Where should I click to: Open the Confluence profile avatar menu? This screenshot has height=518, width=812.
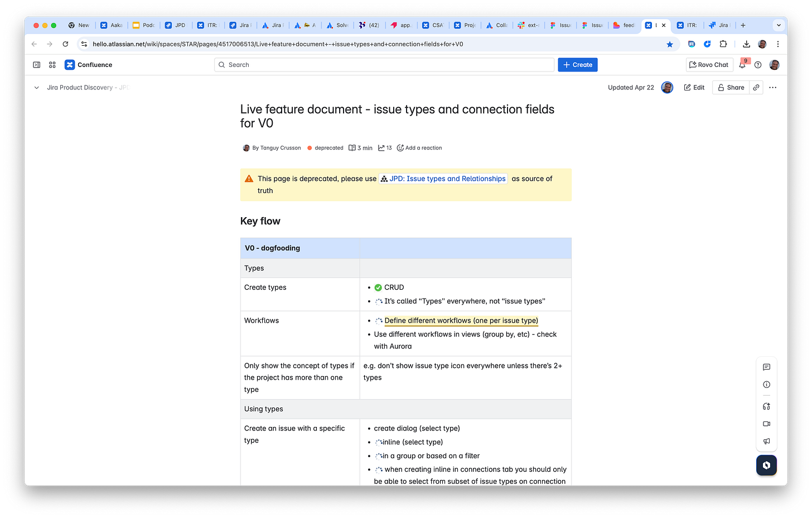(x=774, y=65)
